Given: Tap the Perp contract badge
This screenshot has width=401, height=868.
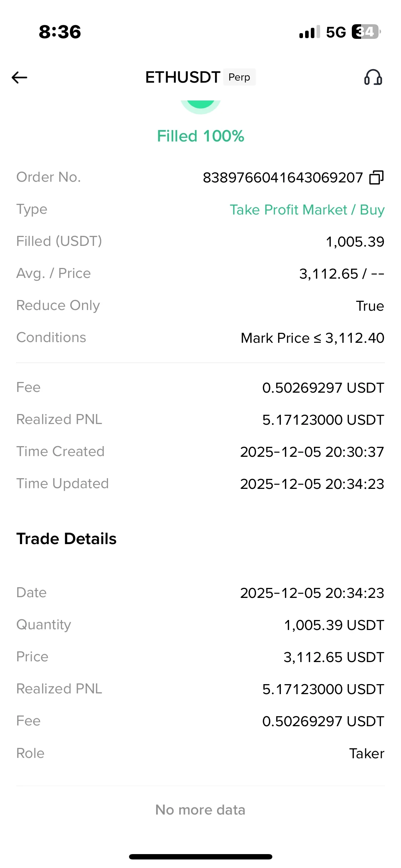Looking at the screenshot, I should (x=239, y=77).
